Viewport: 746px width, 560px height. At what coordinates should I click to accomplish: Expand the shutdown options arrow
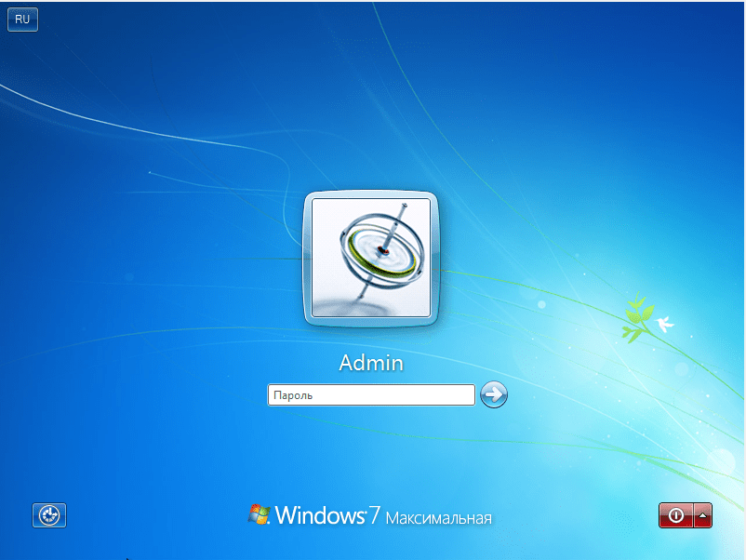702,515
